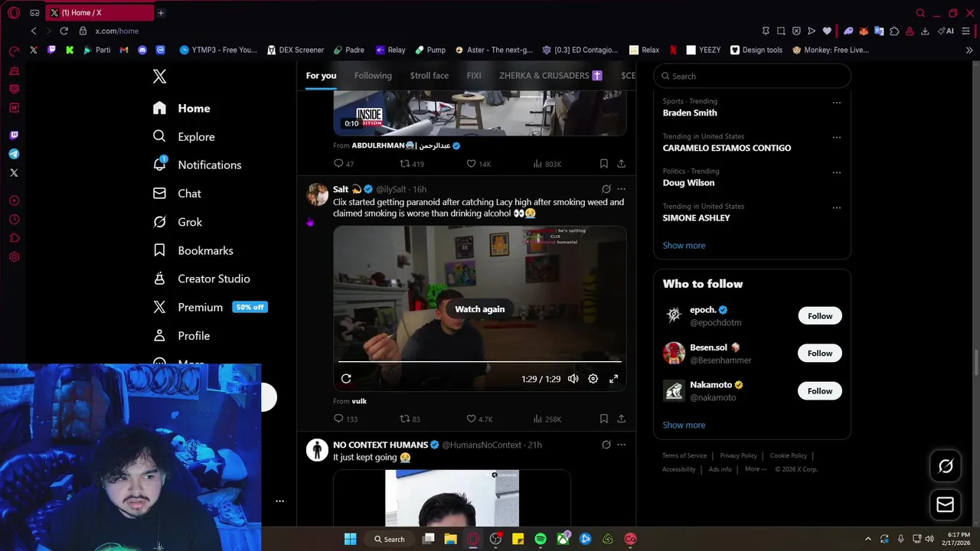The height and width of the screenshot is (551, 980).
Task: Open Spotify from the taskbar
Action: tap(541, 539)
